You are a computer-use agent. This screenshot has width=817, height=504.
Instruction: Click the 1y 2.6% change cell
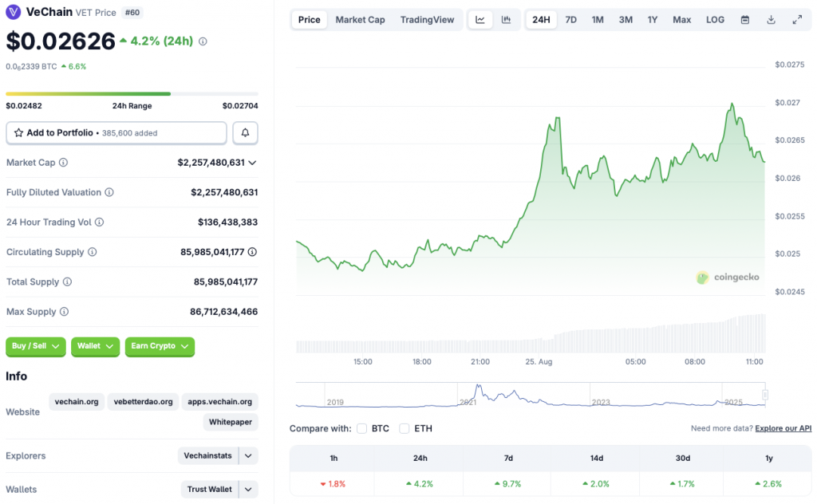point(768,484)
